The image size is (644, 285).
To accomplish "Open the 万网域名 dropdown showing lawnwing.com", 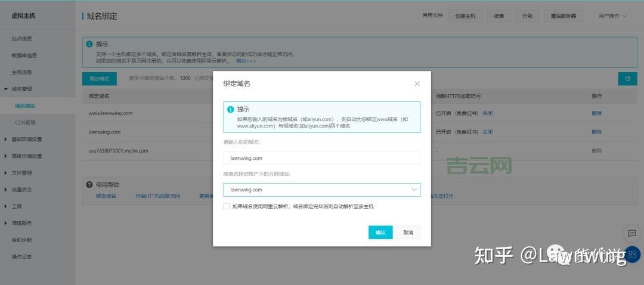I will (x=321, y=190).
